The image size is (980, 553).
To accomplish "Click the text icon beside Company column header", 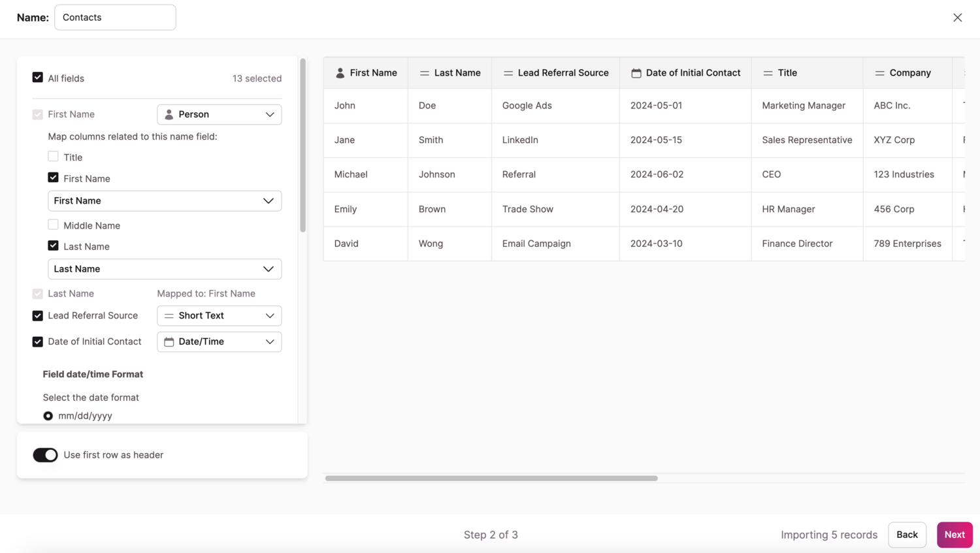I will pos(879,73).
